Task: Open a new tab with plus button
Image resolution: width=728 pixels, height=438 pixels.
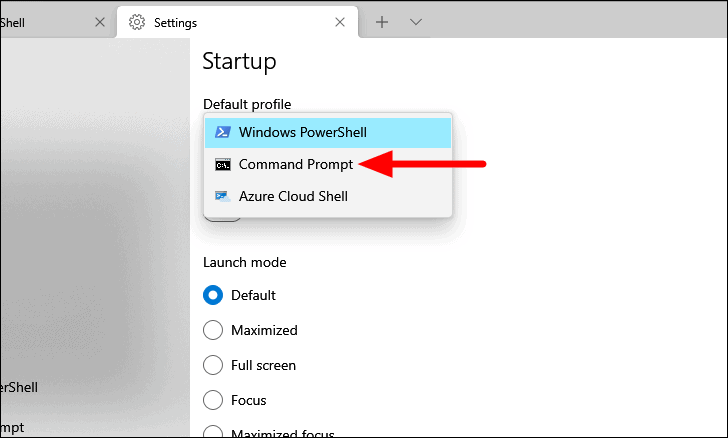Action: (x=382, y=22)
